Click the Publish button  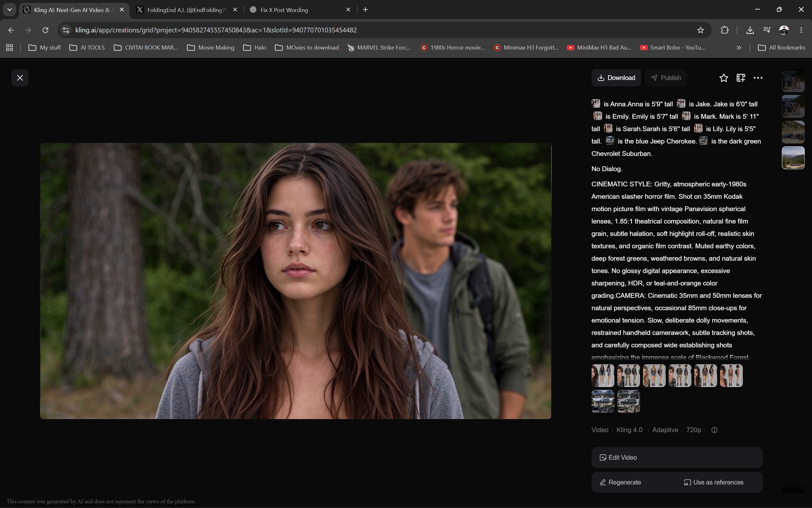pos(666,78)
